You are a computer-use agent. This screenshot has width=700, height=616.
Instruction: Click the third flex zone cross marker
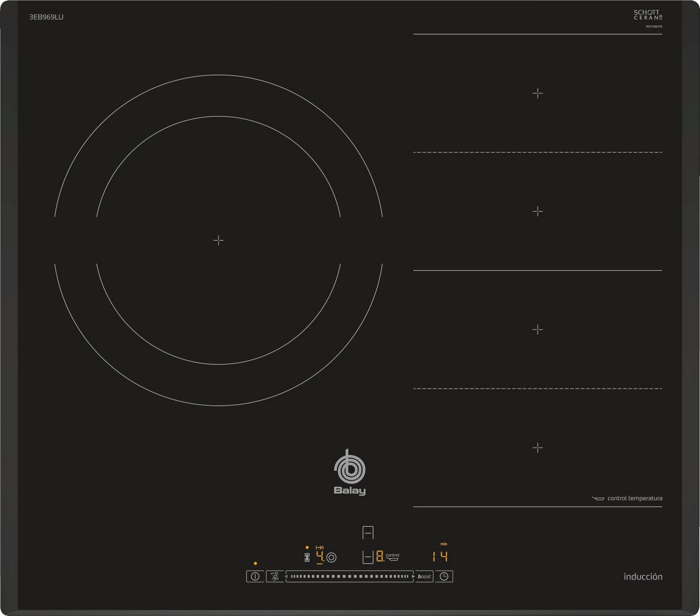click(x=538, y=329)
